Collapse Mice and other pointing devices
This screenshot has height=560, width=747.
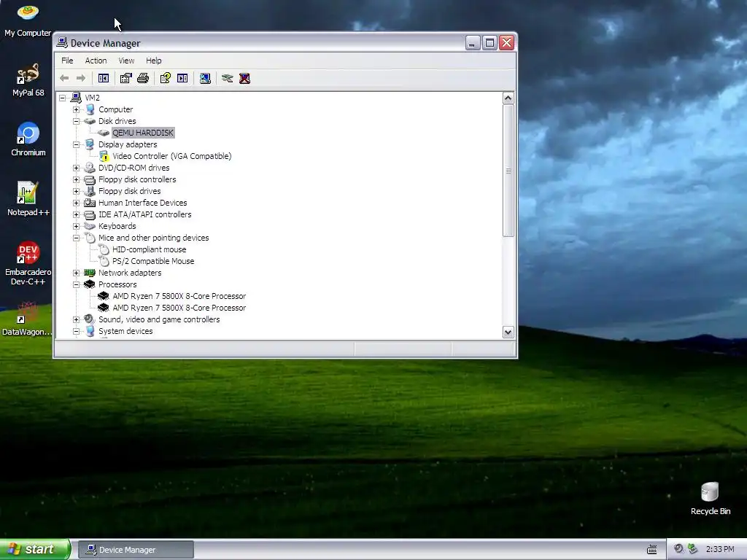coord(76,238)
